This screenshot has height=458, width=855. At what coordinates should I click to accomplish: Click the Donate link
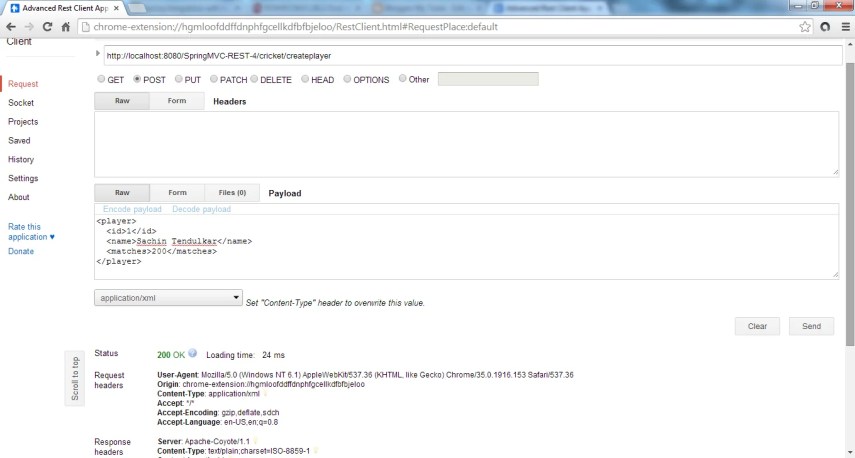tap(21, 251)
